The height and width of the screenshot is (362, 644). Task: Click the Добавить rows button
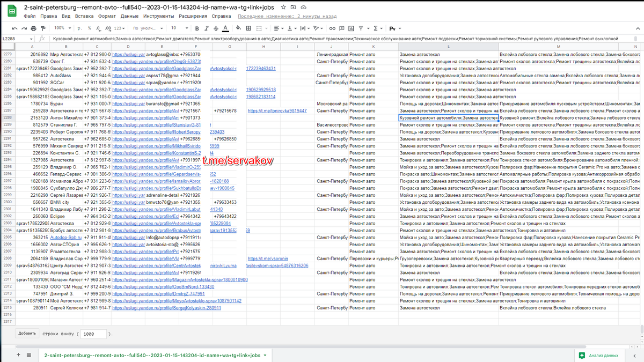[x=27, y=333]
